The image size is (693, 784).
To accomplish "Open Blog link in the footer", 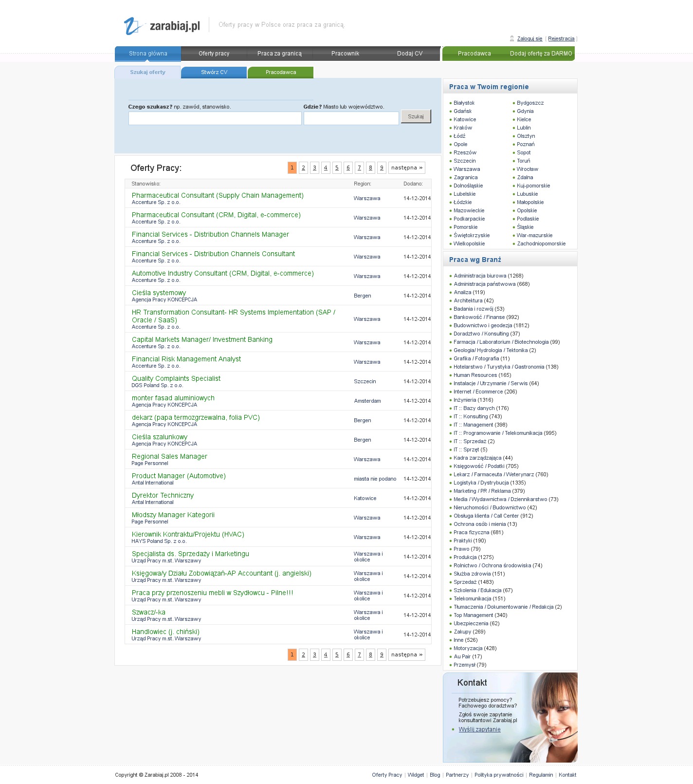I will [x=435, y=775].
